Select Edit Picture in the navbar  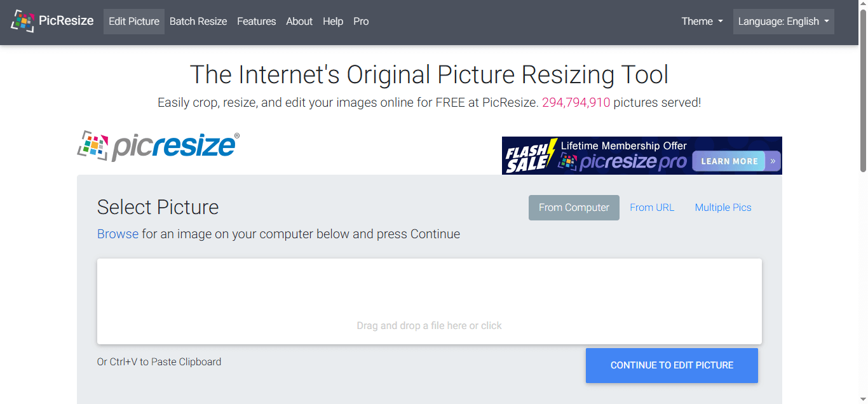pos(133,21)
